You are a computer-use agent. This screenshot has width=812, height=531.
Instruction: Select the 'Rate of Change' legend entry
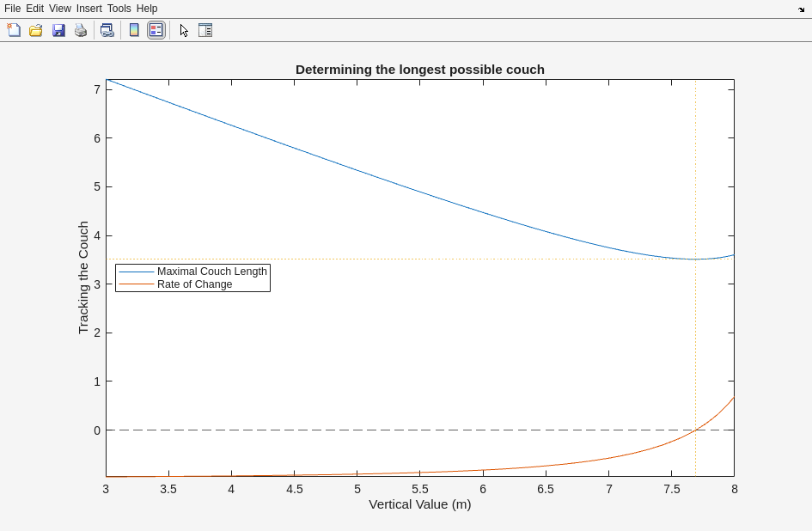194,284
